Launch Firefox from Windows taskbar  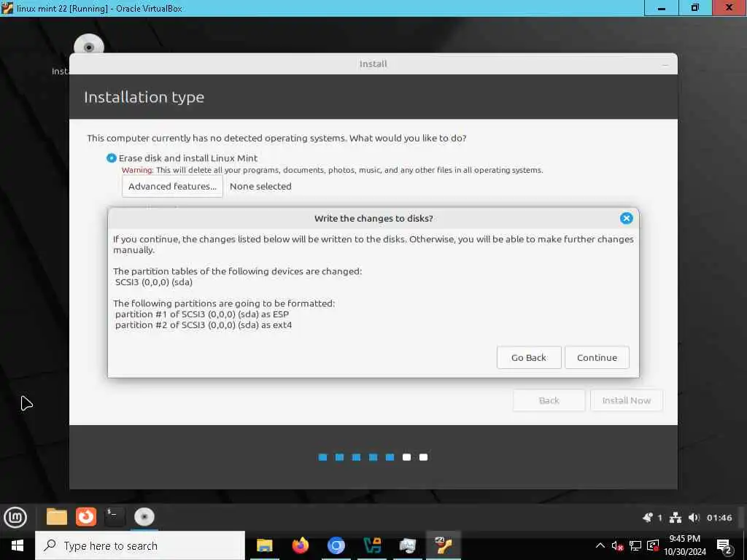click(300, 545)
